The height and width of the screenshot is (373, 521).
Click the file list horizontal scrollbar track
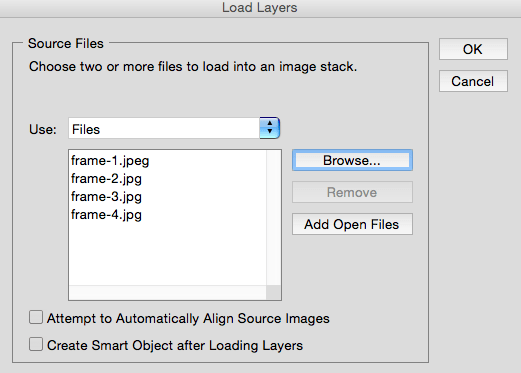(x=168, y=292)
